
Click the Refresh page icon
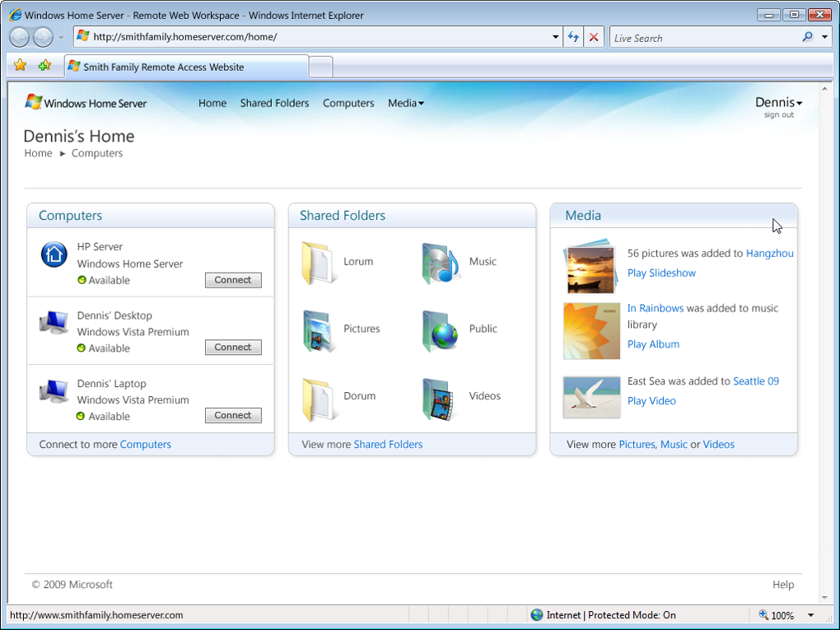[x=573, y=37]
